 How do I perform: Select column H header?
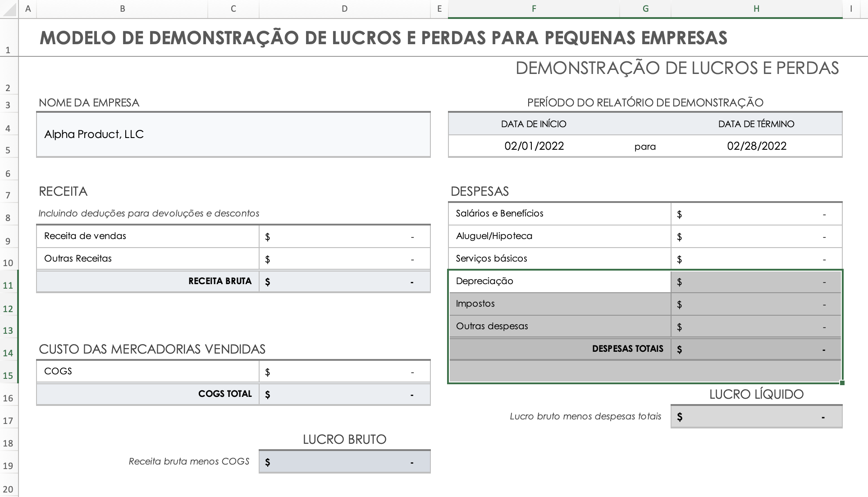point(756,9)
